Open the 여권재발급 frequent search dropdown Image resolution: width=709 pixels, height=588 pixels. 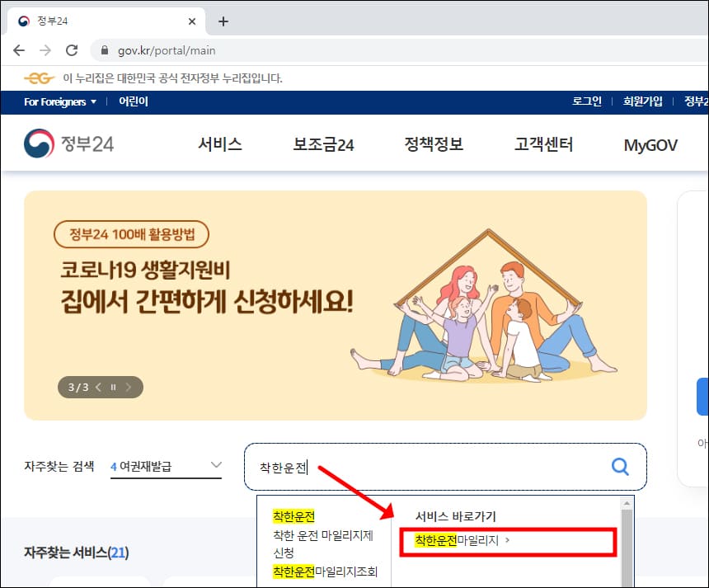pos(167,463)
